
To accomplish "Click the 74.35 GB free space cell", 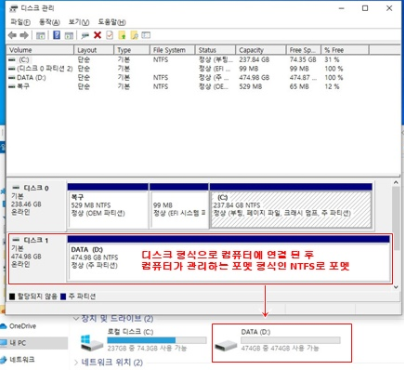I will coord(303,60).
